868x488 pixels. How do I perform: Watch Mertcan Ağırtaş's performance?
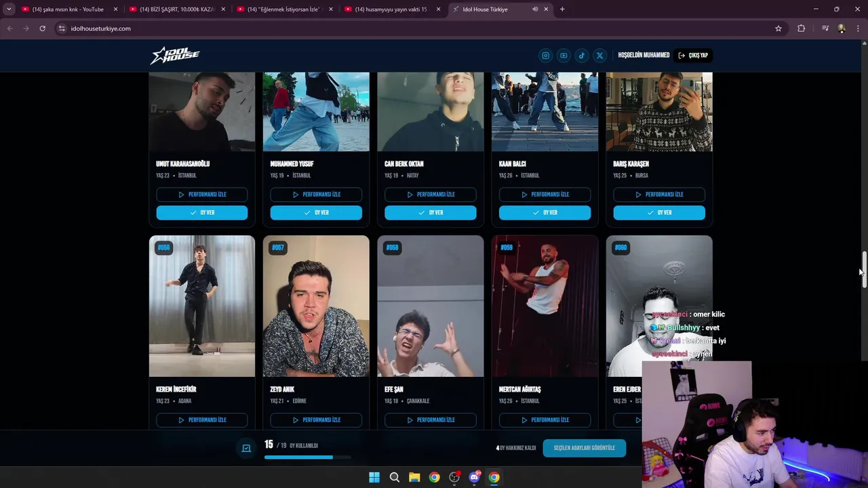[x=545, y=420]
